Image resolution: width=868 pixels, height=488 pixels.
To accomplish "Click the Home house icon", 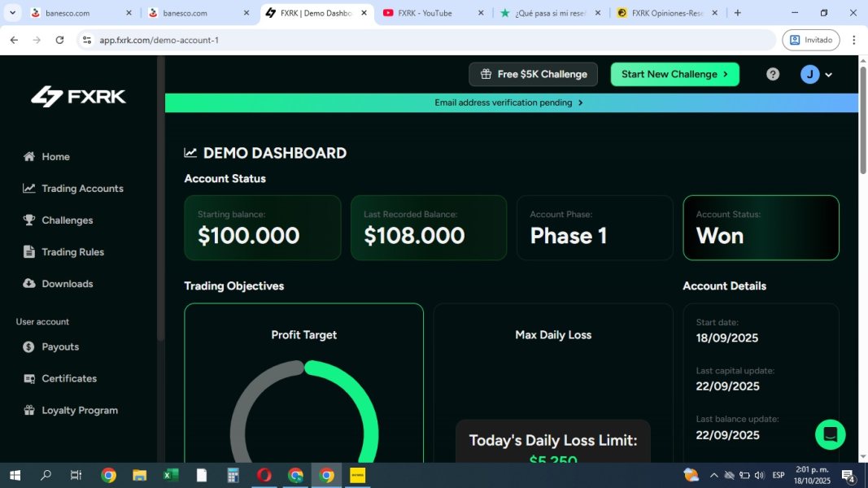I will (x=28, y=157).
